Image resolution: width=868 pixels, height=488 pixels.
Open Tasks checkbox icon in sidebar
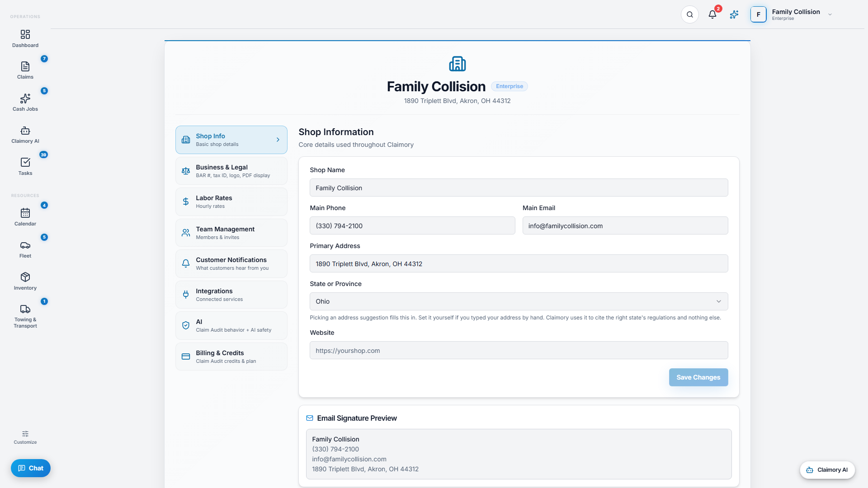tap(25, 162)
